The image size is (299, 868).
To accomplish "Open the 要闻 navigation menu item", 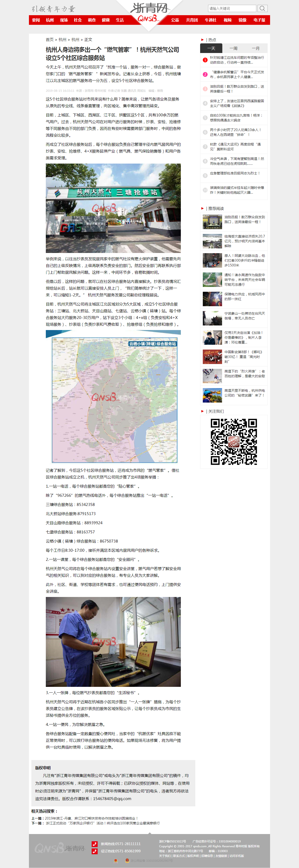I will [x=36, y=20].
